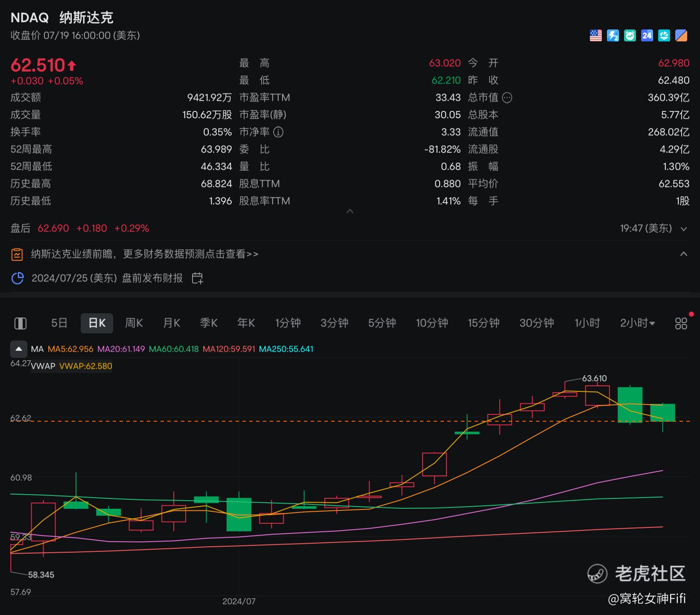Switch to the 周K chart tab
Viewport: 700px width, 615px height.
pyautogui.click(x=134, y=323)
